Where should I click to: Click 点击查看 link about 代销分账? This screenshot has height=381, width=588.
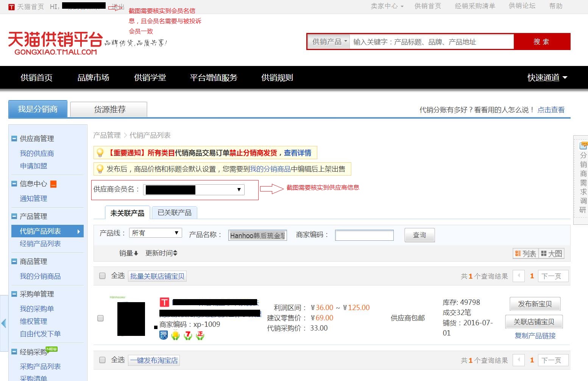tap(551, 110)
